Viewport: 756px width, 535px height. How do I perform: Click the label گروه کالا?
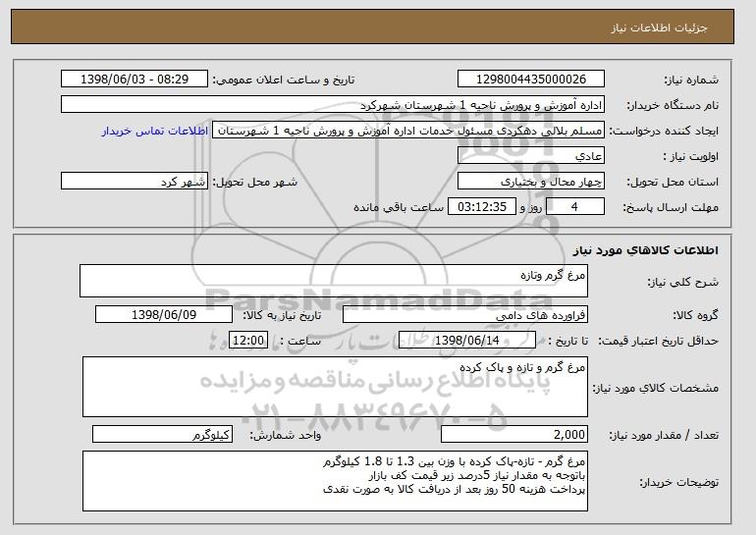[x=696, y=316]
